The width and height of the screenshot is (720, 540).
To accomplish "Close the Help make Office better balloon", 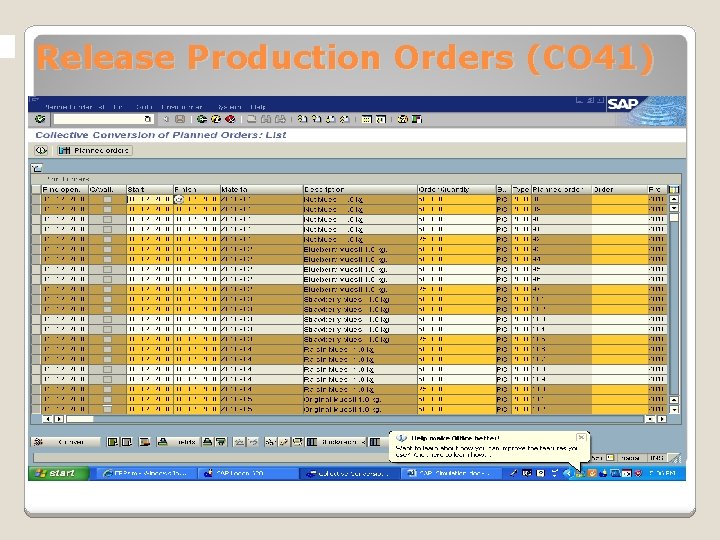I will pos(581,437).
